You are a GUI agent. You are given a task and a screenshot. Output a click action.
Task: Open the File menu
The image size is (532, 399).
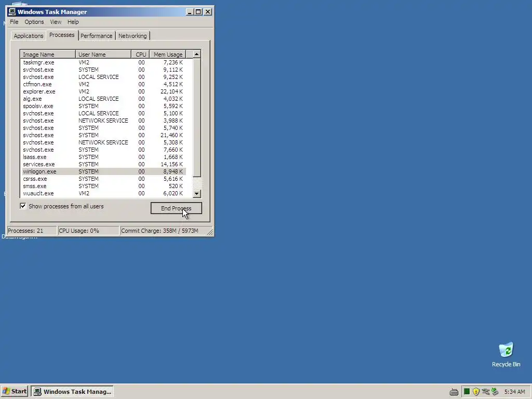click(14, 22)
